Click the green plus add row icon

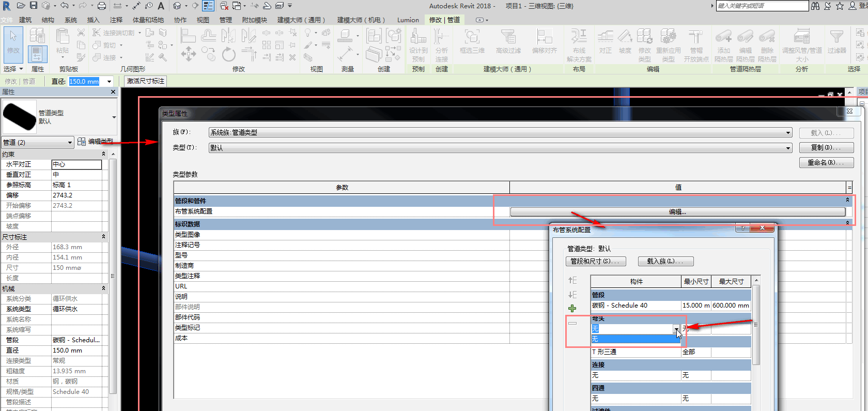[x=572, y=309]
